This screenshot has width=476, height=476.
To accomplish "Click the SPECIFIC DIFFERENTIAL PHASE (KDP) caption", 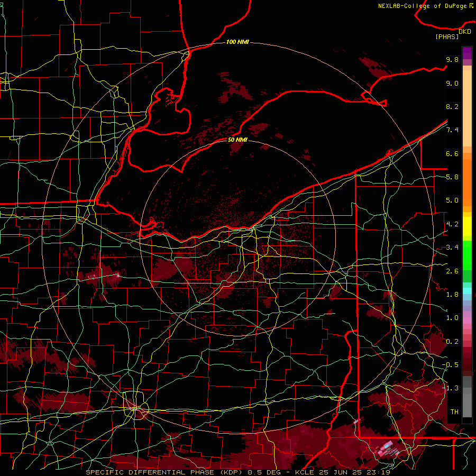I will pos(166,472).
